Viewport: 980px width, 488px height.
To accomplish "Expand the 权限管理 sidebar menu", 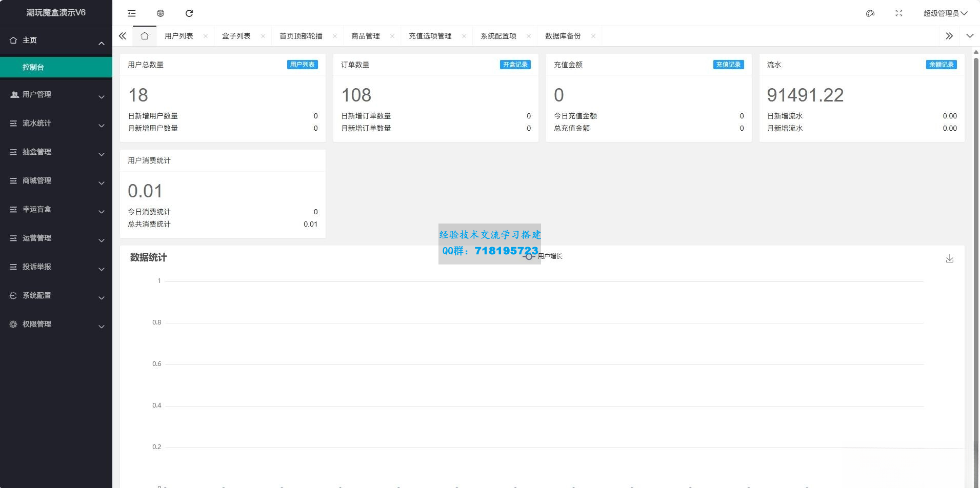I will pos(56,324).
